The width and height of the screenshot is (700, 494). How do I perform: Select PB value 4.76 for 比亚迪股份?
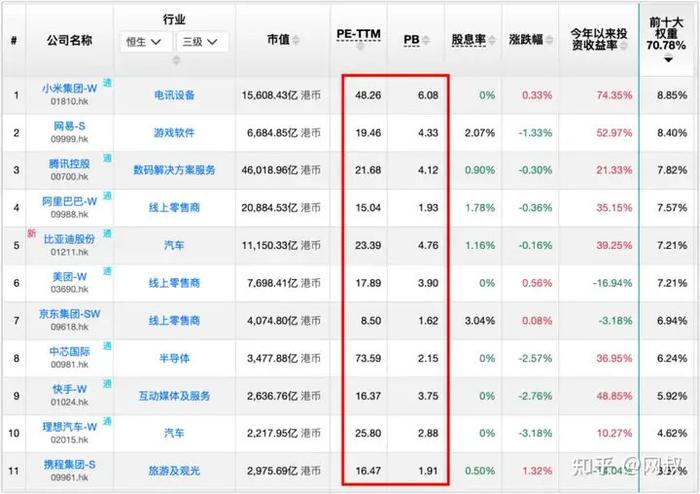pos(428,245)
